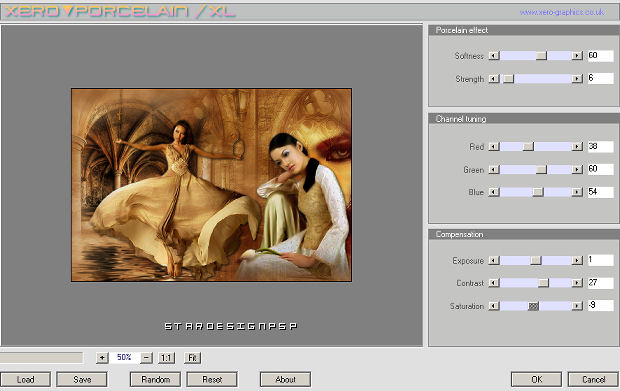Click the left arrow of the Contrast slider
620x391 pixels.
click(x=493, y=283)
